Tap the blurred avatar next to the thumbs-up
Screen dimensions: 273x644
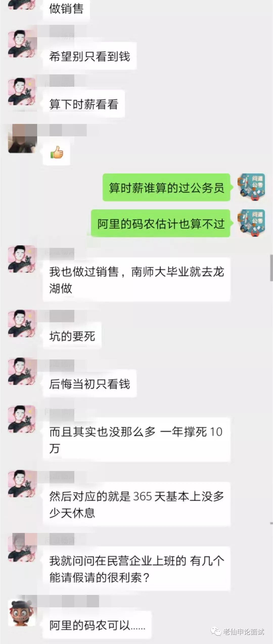(x=22, y=138)
